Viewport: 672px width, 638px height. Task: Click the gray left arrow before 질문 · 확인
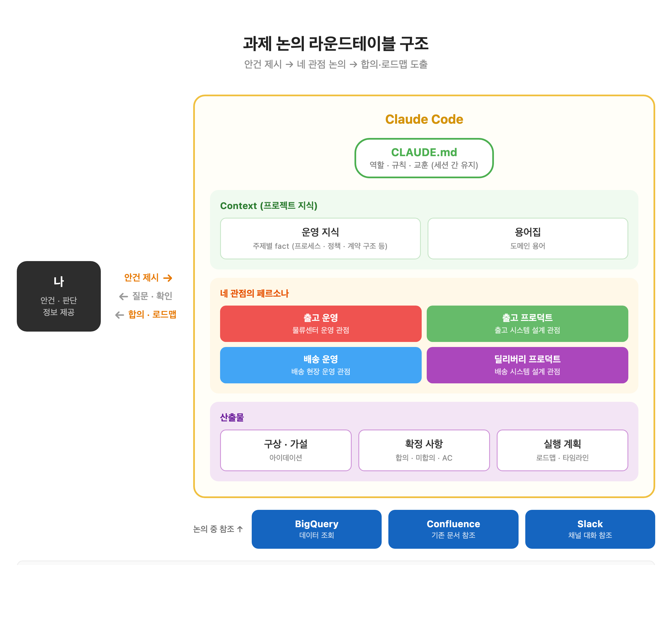click(x=123, y=297)
